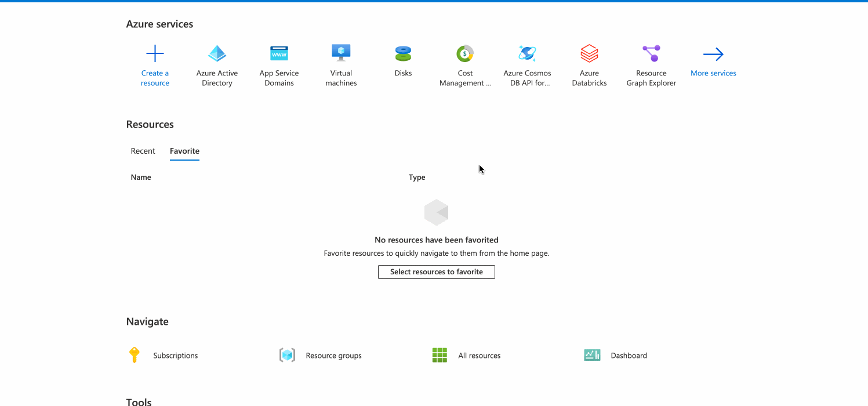868x406 pixels.
Task: Launch Resource Graph Explorer
Action: [651, 64]
